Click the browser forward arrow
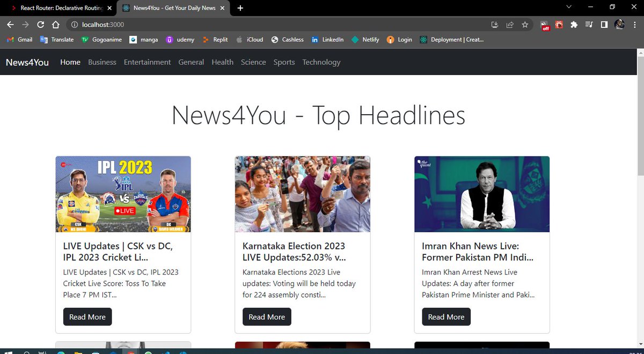The width and height of the screenshot is (644, 354). [25, 25]
